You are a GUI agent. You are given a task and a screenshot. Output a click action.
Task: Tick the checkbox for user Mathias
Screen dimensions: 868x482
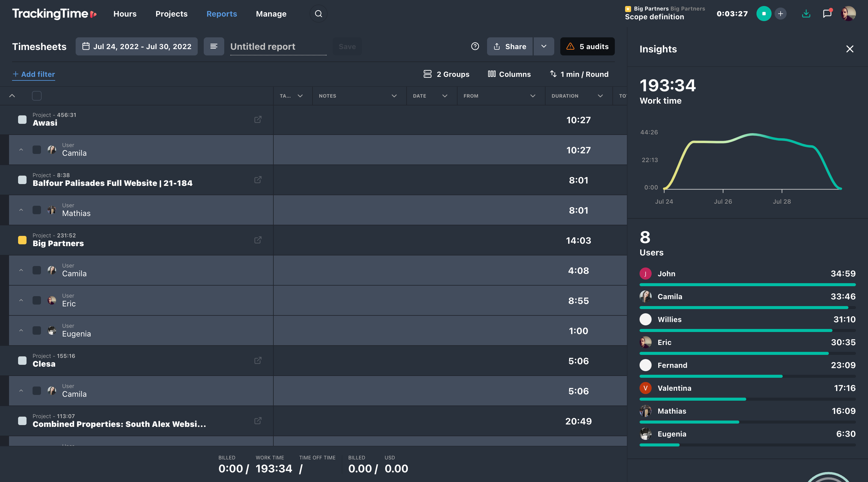[37, 210]
